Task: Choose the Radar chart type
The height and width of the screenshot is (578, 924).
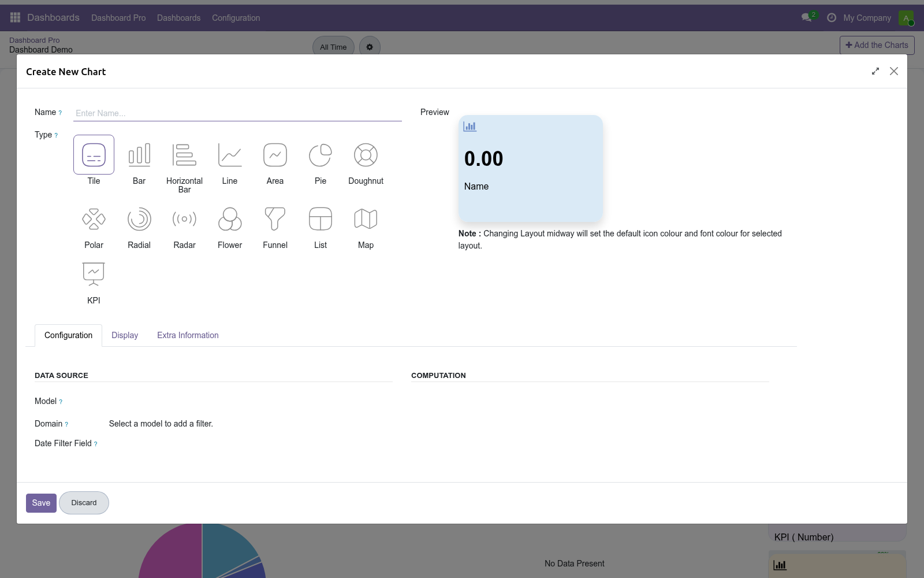Action: click(184, 219)
